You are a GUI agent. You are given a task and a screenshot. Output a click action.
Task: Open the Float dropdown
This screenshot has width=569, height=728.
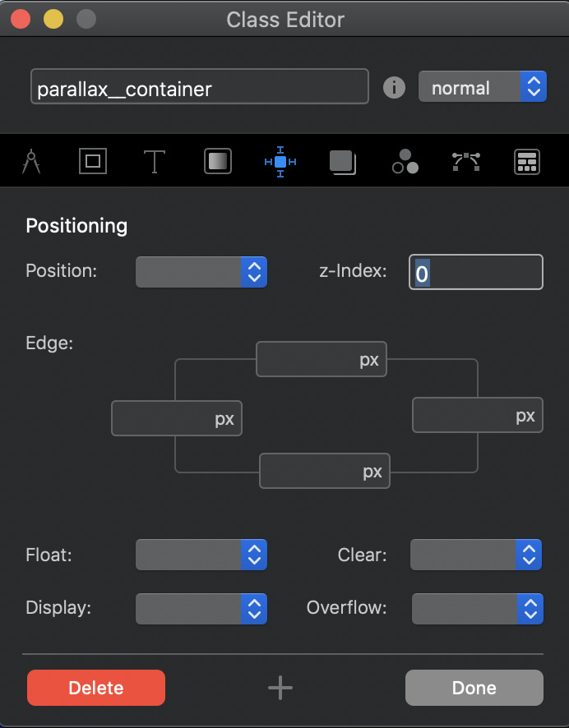pos(201,555)
